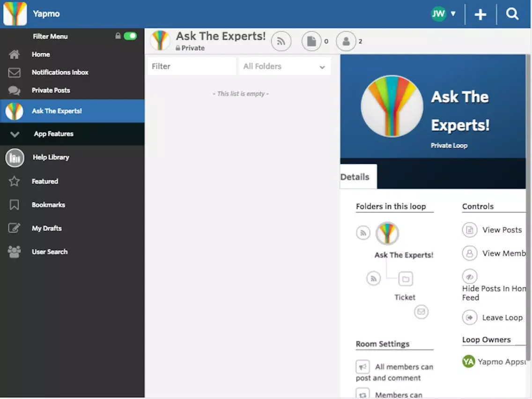The image size is (532, 399).
Task: Click the lock icon next to Filter Menu
Action: (x=118, y=36)
